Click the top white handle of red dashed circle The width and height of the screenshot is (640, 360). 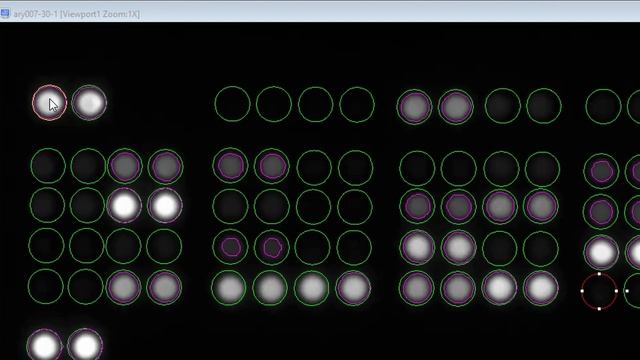[599, 274]
